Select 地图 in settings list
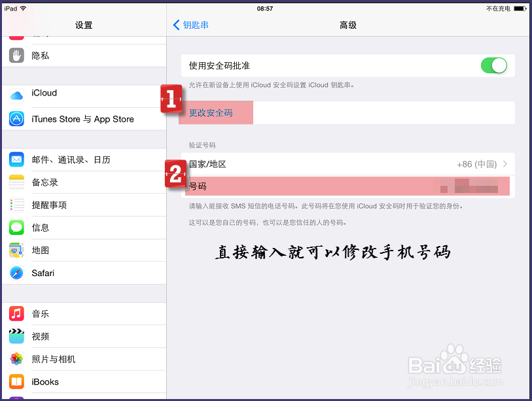The image size is (532, 401). pos(84,250)
